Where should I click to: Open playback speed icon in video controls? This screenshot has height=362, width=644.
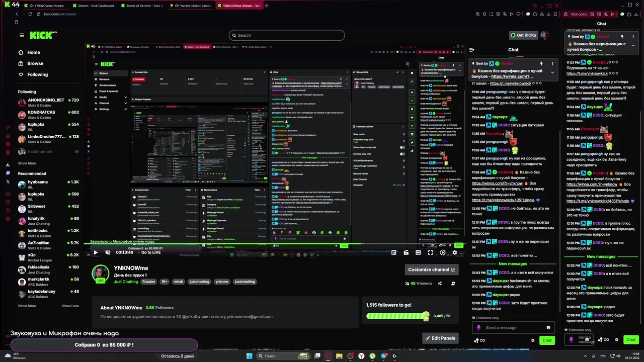(442, 252)
